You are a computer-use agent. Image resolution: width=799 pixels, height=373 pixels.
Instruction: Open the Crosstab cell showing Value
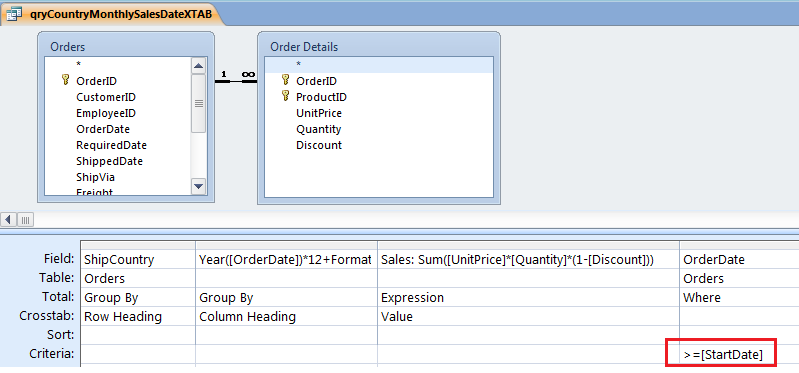coord(528,316)
